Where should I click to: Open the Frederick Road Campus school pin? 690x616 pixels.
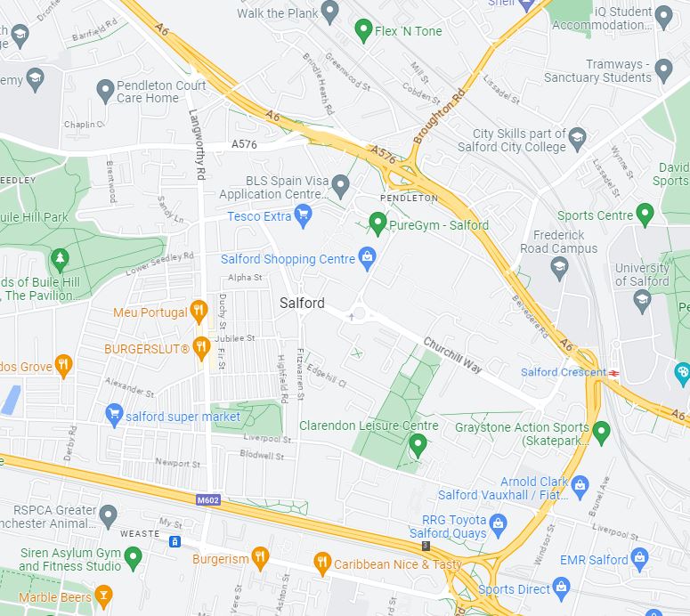click(559, 269)
